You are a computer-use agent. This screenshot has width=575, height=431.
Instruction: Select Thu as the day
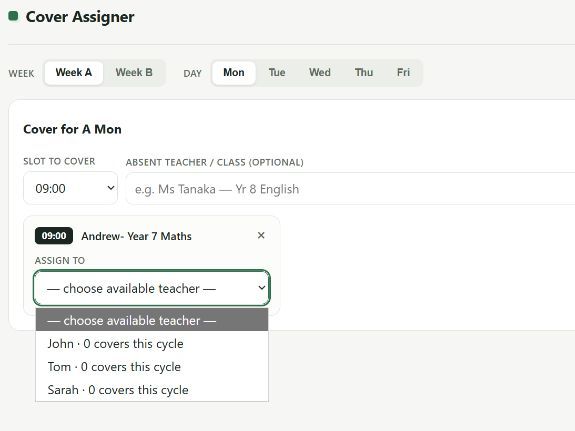(364, 73)
